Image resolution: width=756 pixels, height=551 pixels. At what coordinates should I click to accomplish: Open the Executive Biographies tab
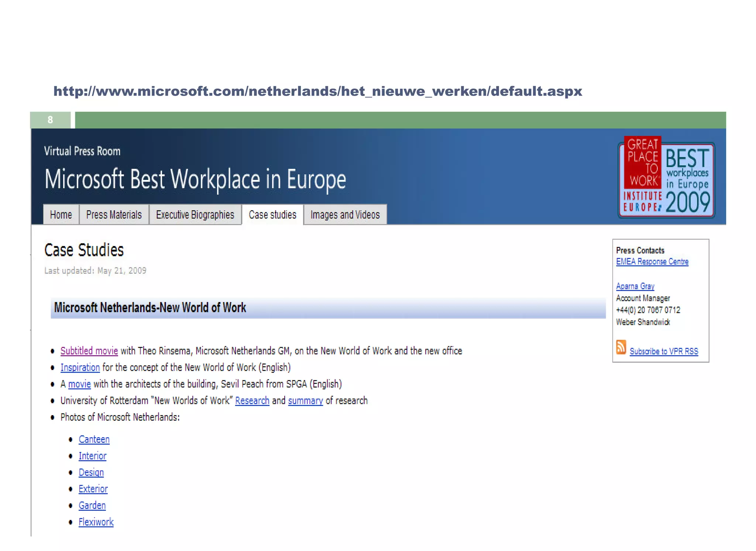[195, 215]
